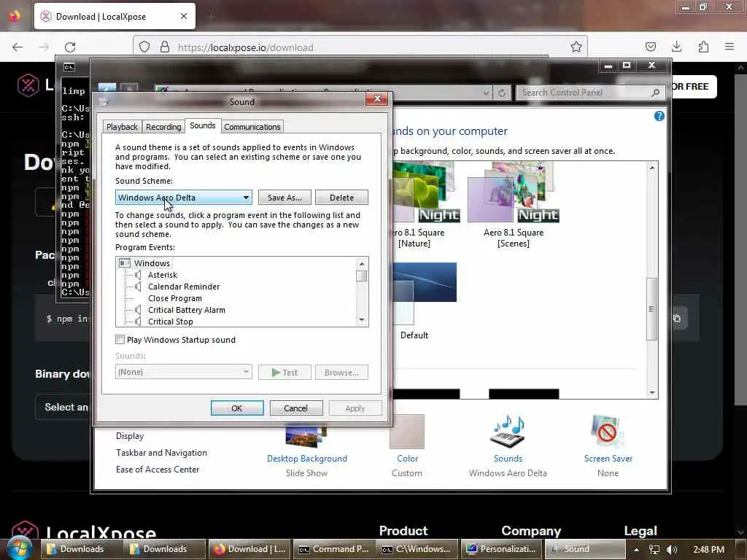Click the bookmark star in address bar

pyautogui.click(x=576, y=47)
